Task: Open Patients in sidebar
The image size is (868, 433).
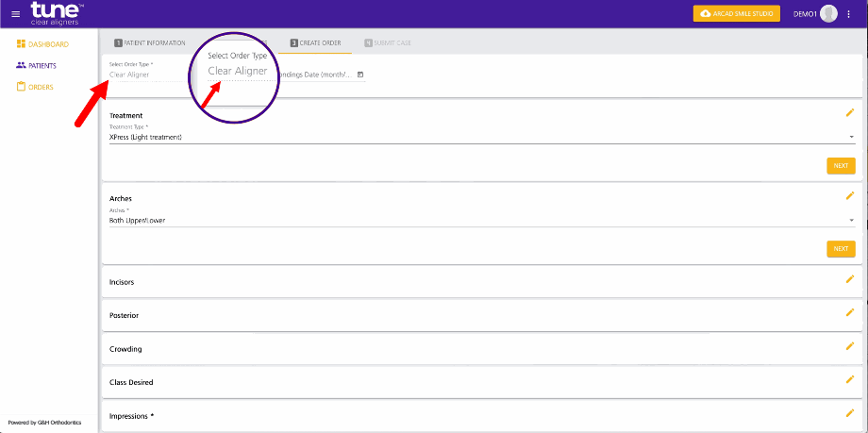Action: pos(37,65)
